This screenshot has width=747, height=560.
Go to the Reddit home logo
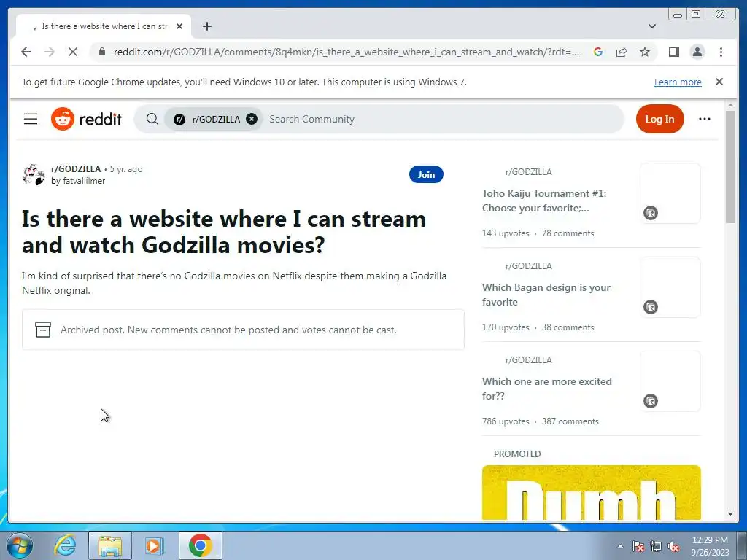[86, 119]
